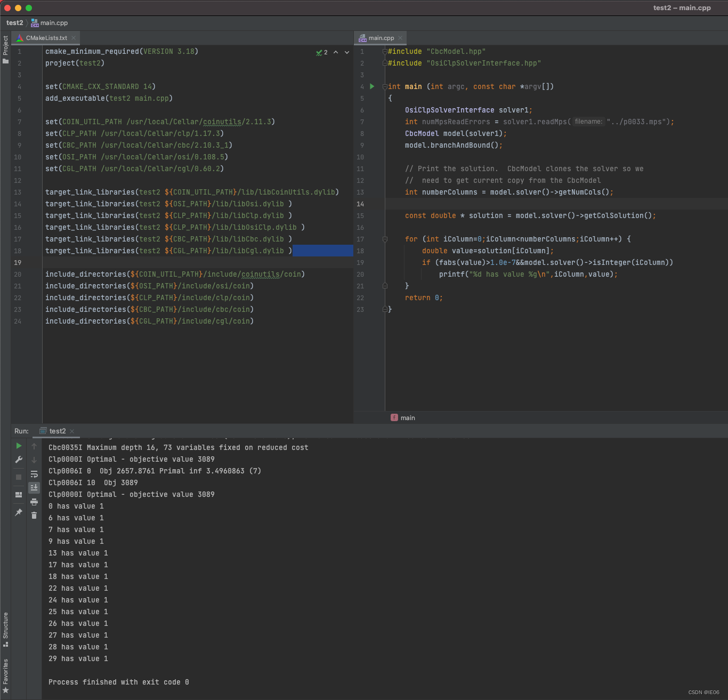Click the CMake icon on CMakeLists.txt tab

coord(20,38)
